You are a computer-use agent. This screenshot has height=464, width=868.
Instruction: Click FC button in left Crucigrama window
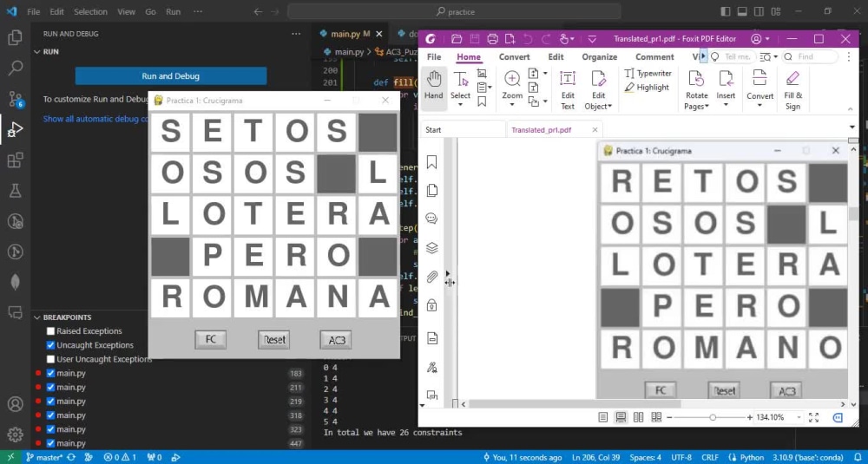pos(210,340)
